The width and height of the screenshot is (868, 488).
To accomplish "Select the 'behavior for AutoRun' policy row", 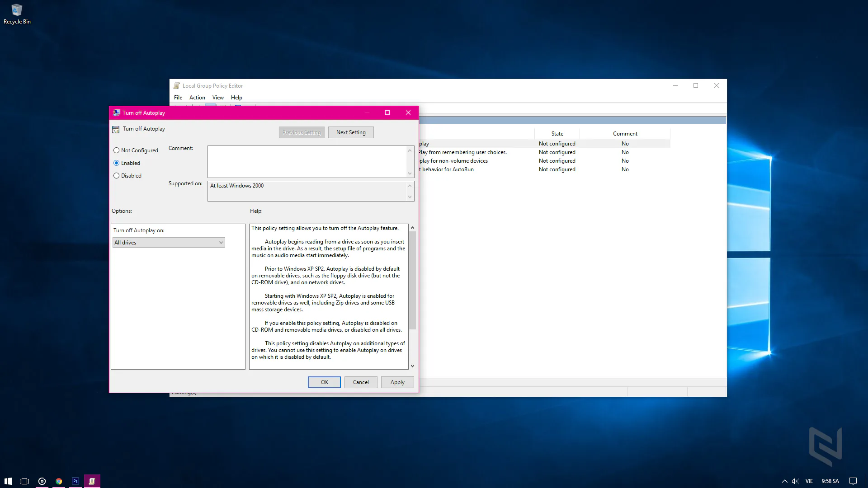I will 544,169.
